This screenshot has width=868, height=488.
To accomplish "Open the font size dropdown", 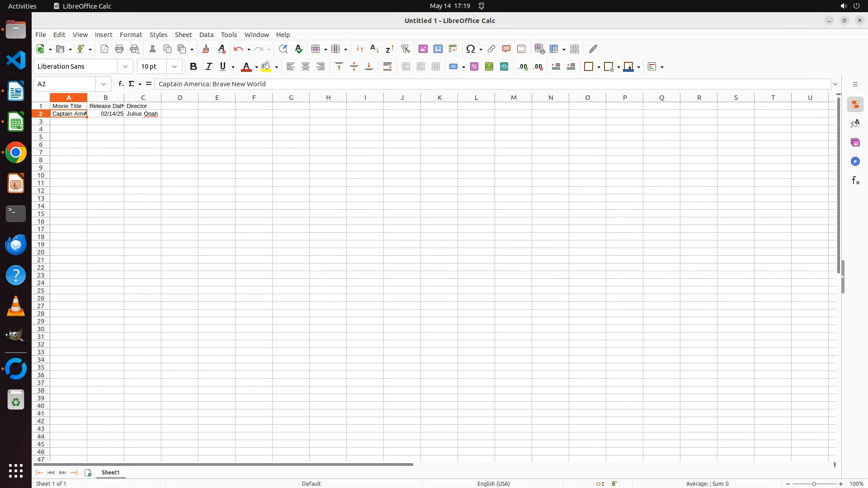I will click(x=175, y=67).
